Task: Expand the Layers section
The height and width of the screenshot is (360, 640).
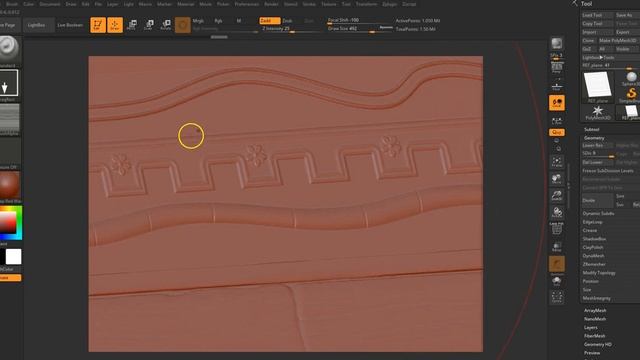Action: point(591,327)
